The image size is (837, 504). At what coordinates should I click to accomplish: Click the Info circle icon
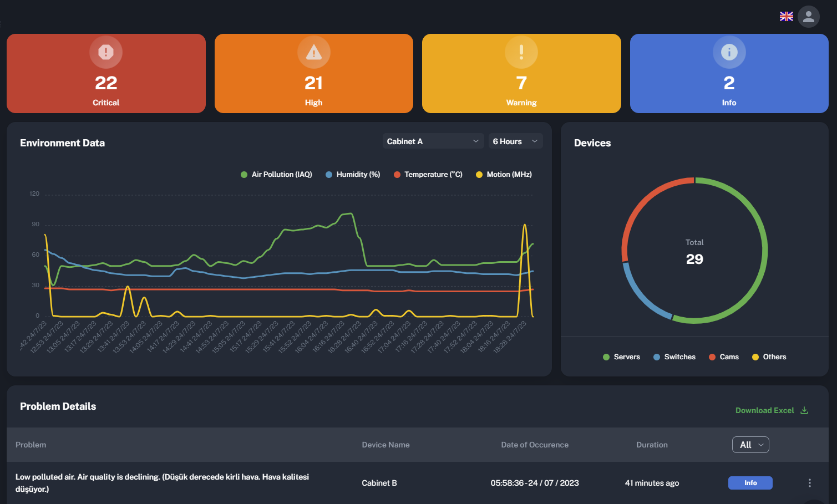[729, 52]
